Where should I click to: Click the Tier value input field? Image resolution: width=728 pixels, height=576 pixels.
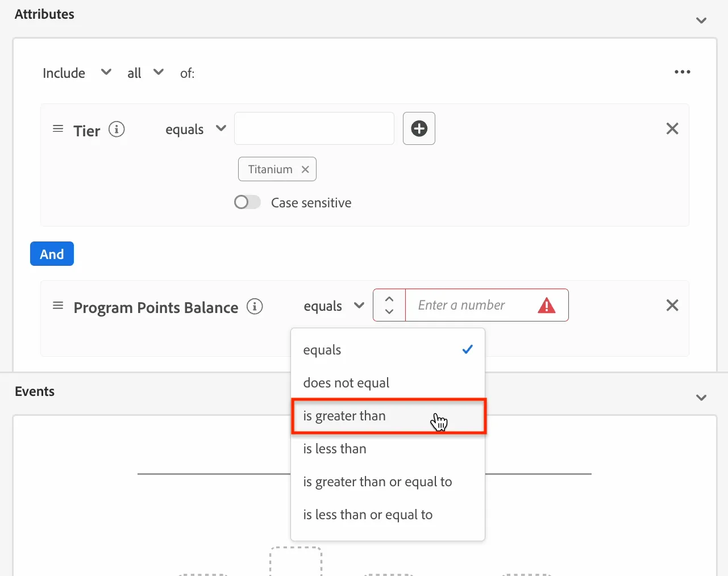pyautogui.click(x=314, y=128)
